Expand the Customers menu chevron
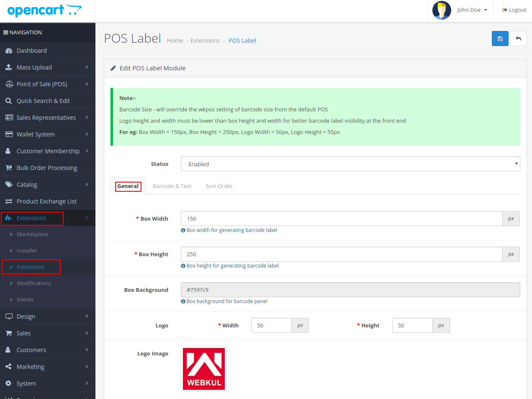 click(87, 350)
